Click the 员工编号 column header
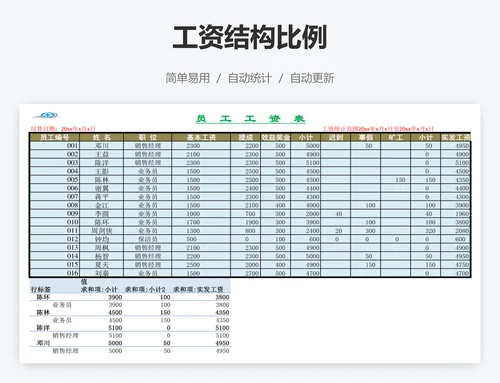 (x=55, y=137)
